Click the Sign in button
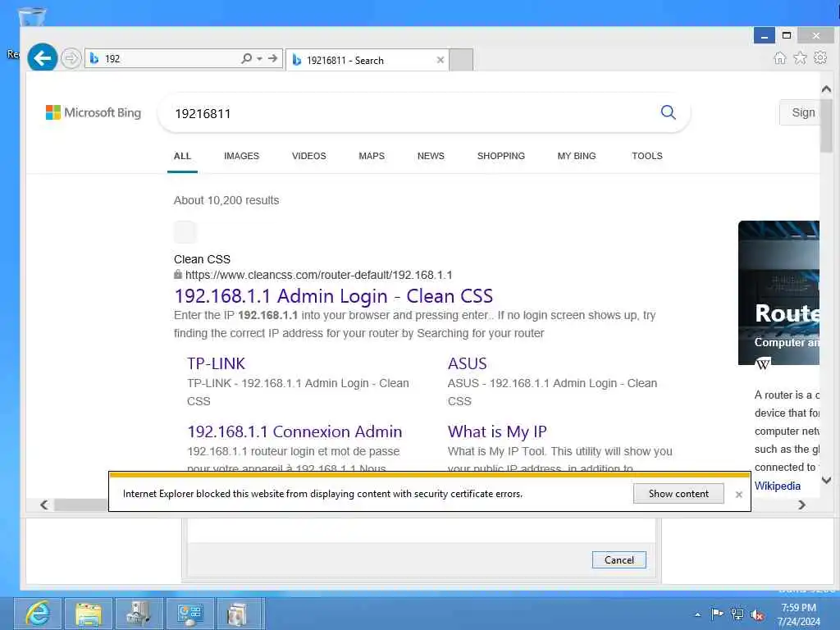840x630 pixels. click(x=800, y=112)
